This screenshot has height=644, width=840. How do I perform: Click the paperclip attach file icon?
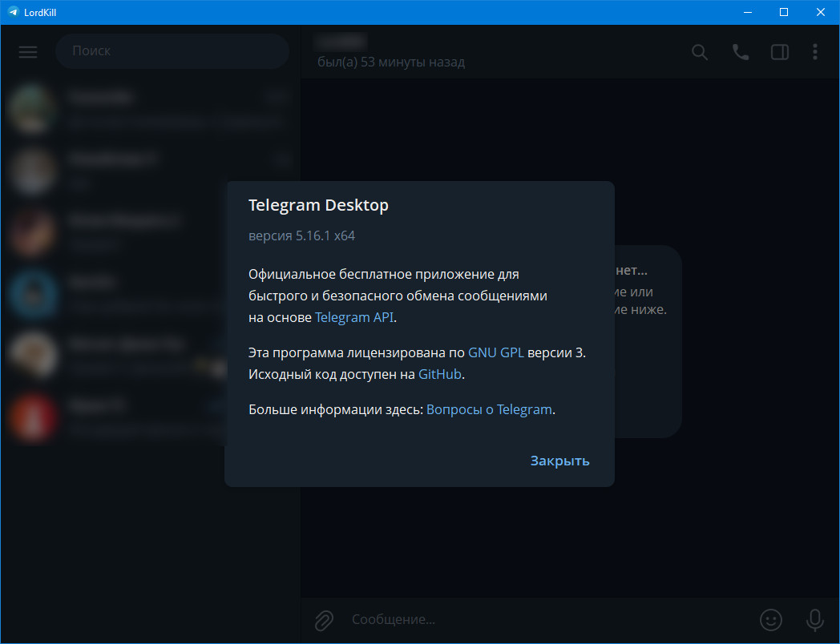324,619
